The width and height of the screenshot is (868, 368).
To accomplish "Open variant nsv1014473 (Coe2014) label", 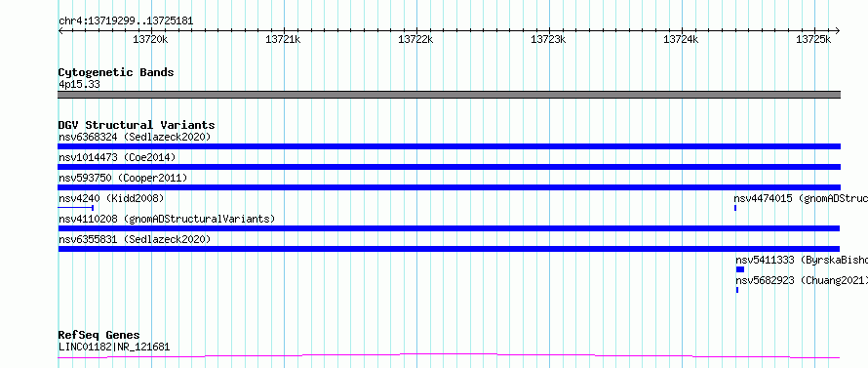I will pos(117,157).
